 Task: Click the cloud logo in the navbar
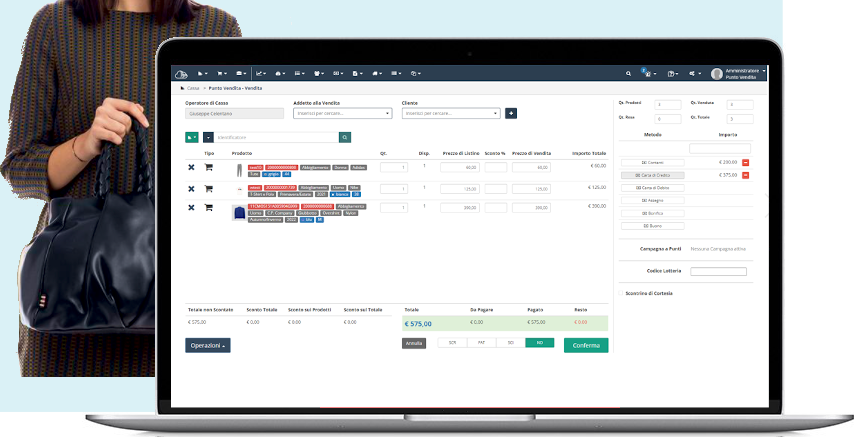[x=181, y=74]
